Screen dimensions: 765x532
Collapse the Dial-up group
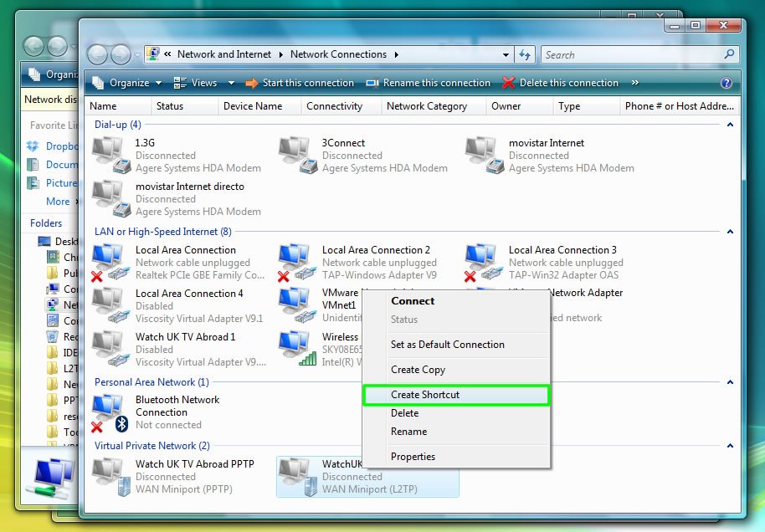(x=730, y=125)
